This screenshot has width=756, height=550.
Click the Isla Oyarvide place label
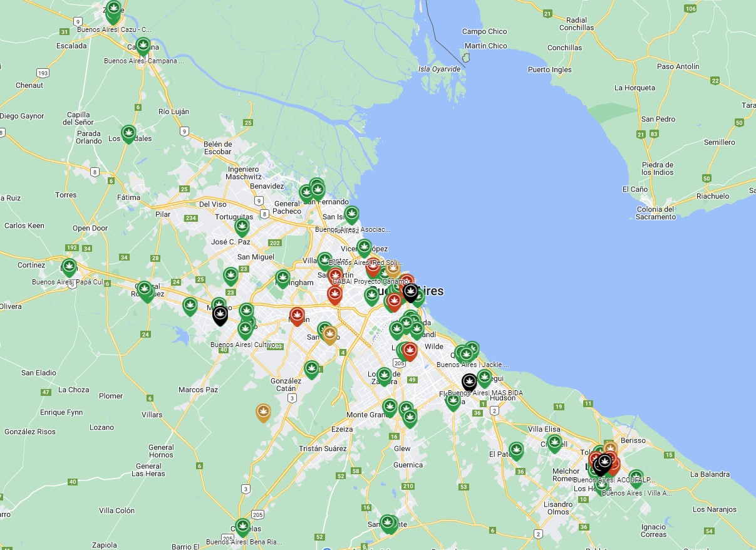point(439,69)
